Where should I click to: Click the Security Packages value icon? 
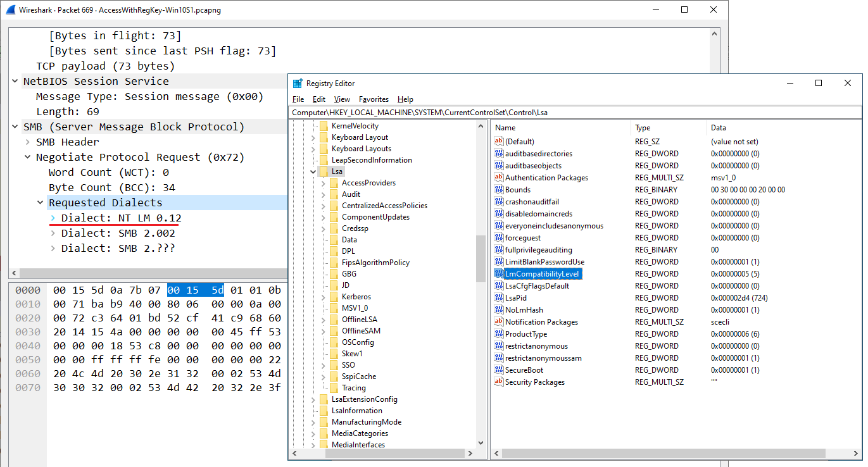[x=498, y=382]
